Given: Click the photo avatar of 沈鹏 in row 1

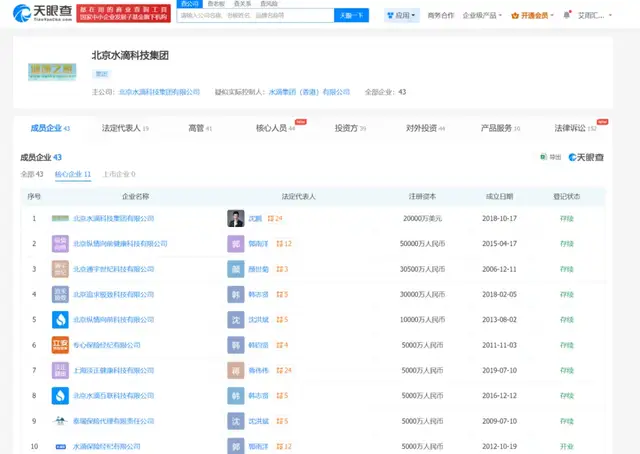Looking at the screenshot, I should pyautogui.click(x=235, y=218).
